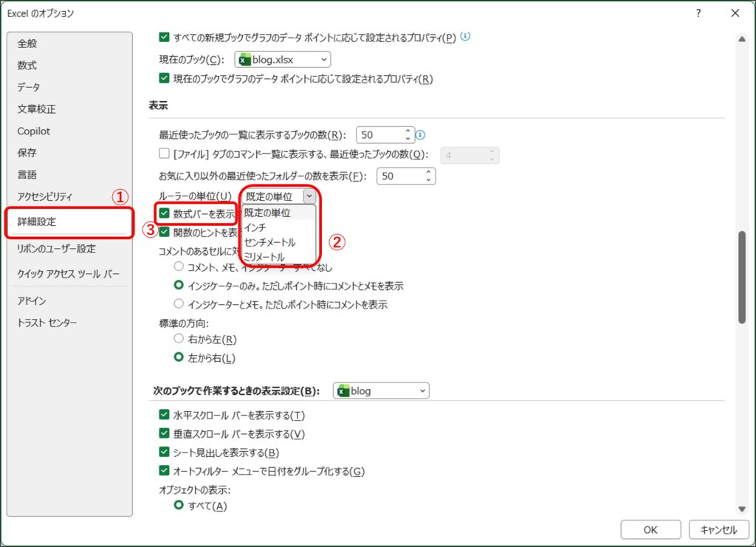Uncheck シート見出しを表示する option
This screenshot has width=756, height=547.
tap(164, 453)
